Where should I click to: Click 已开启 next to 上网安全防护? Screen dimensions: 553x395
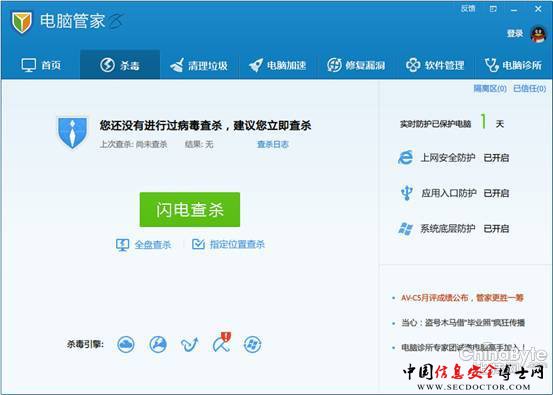496,158
